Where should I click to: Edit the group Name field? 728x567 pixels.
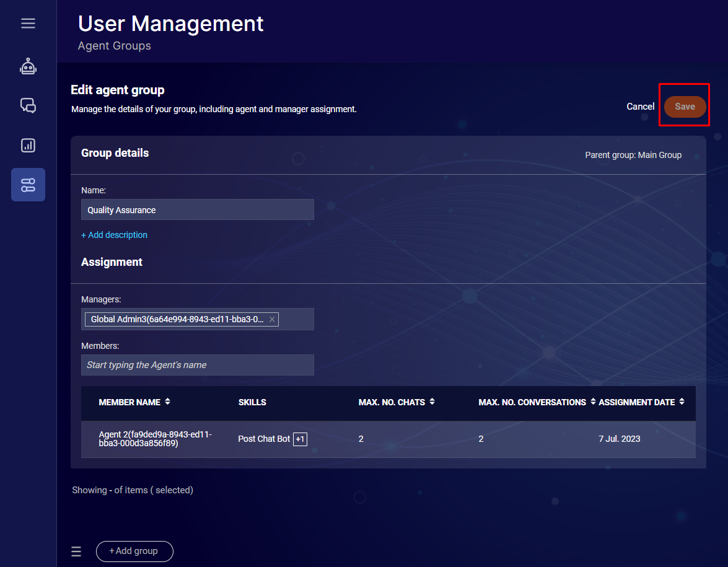(197, 210)
